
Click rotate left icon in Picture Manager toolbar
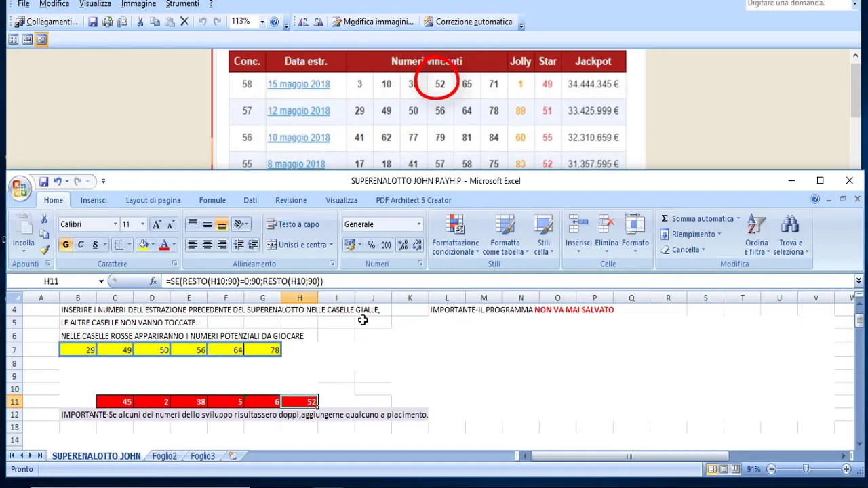tap(302, 22)
